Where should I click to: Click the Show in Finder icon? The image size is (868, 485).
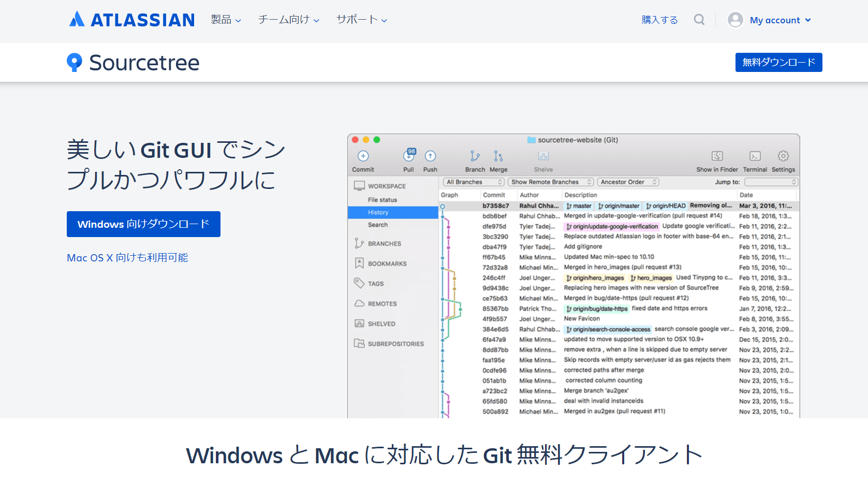717,156
